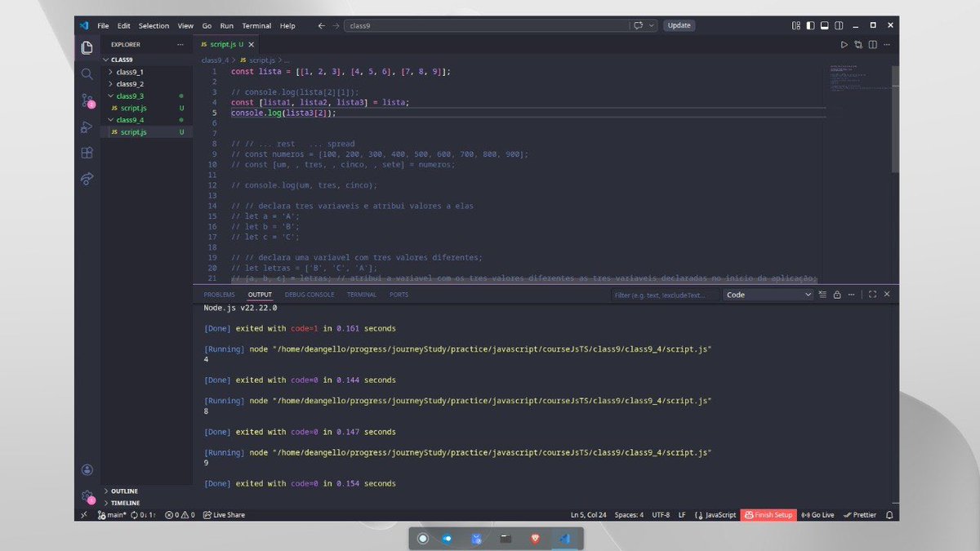Switch to the PORTS panel tab
The height and width of the screenshot is (551, 980).
[x=399, y=295]
